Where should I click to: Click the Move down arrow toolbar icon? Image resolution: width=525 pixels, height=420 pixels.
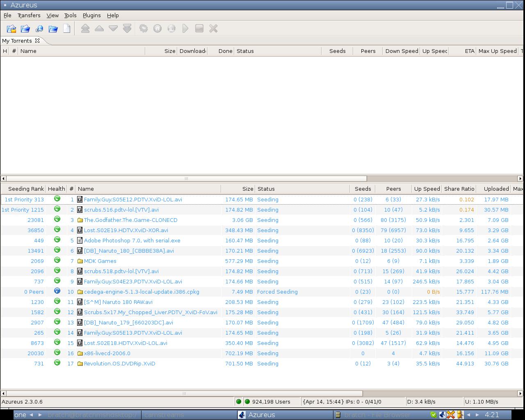pos(113,29)
